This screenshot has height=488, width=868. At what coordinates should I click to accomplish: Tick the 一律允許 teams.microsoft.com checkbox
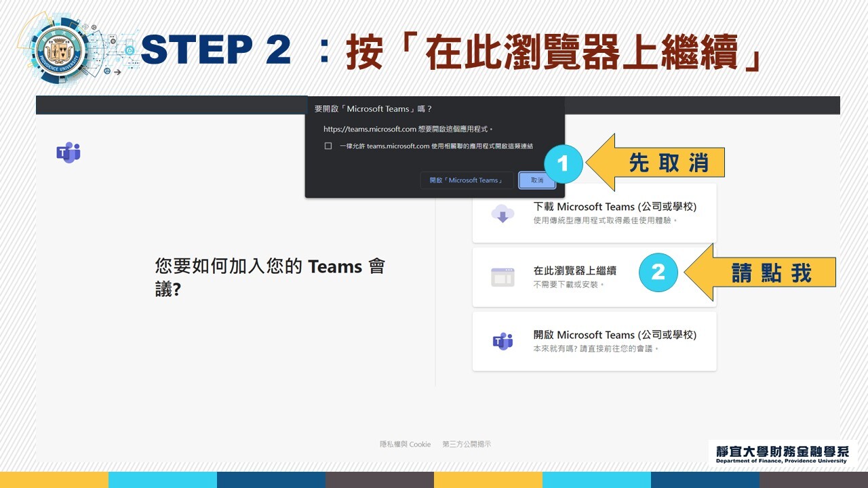point(328,146)
